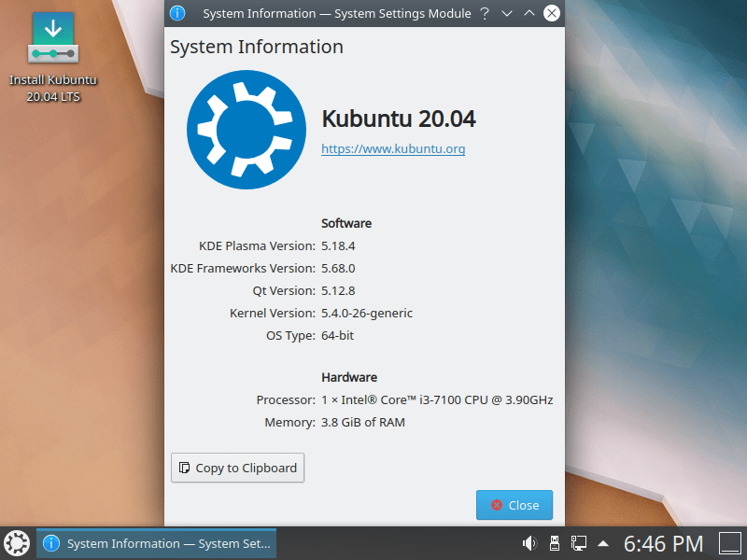Click the question mark help title bar button
The width and height of the screenshot is (747, 560).
tap(485, 13)
